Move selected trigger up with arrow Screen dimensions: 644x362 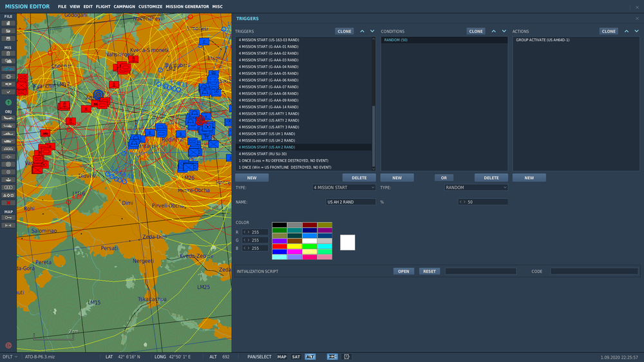point(362,31)
